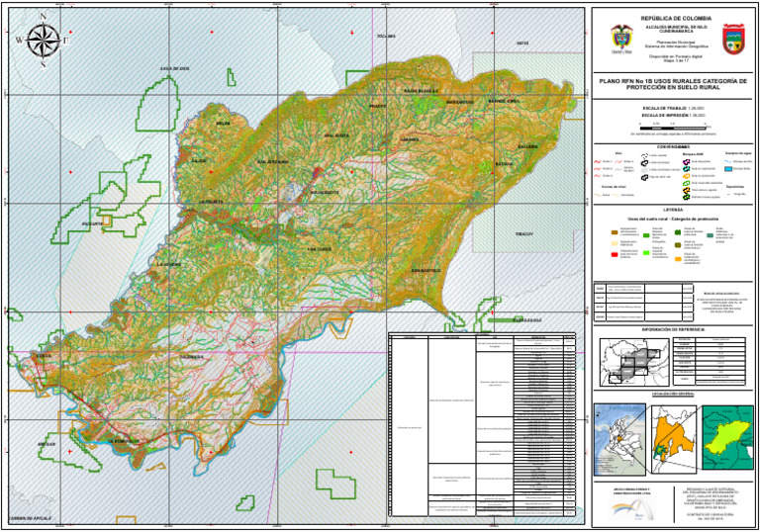The width and height of the screenshot is (760, 532).
Task: Click the dashed black boundary symbol
Action: (644, 155)
